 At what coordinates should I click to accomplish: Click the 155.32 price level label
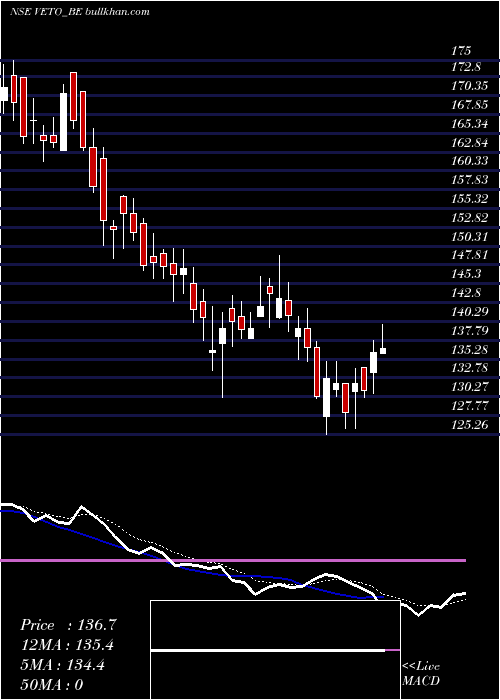470,198
